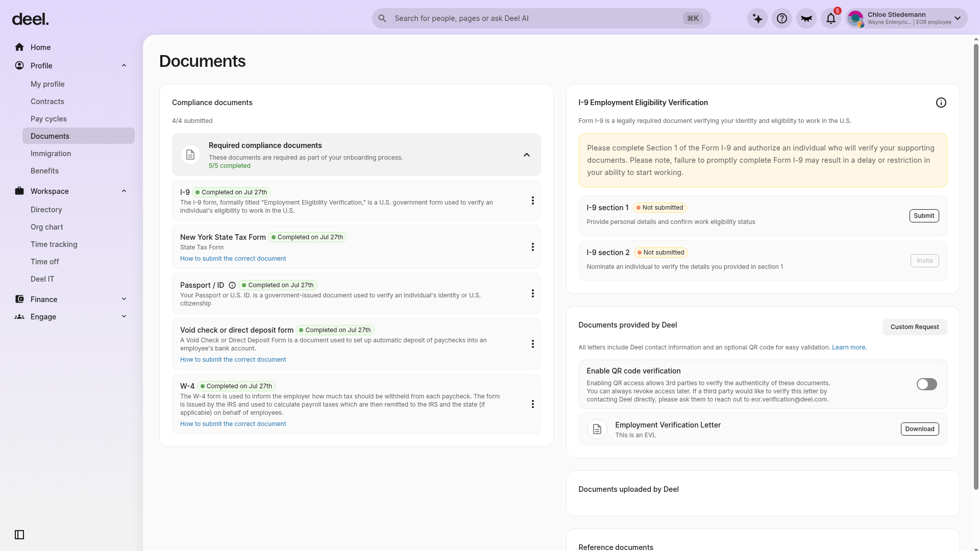Select Documents in sidebar
Image resolution: width=980 pixels, height=551 pixels.
[79, 136]
